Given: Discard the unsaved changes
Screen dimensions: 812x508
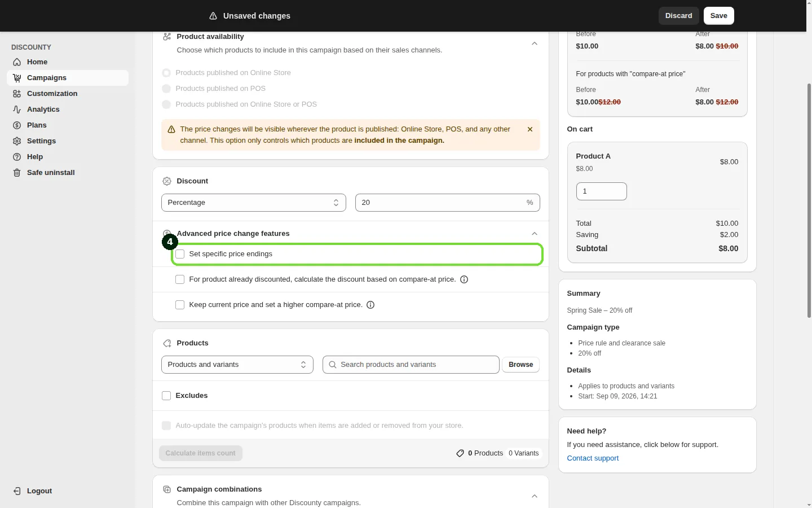Looking at the screenshot, I should point(679,16).
